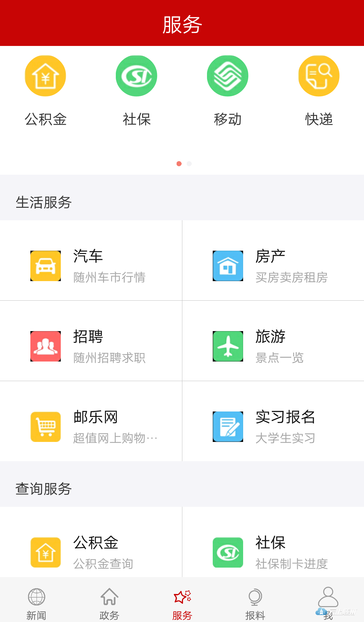Switch to the 新闻 news tab
Screen dimensions: 364x622
pyautogui.click(x=36, y=604)
